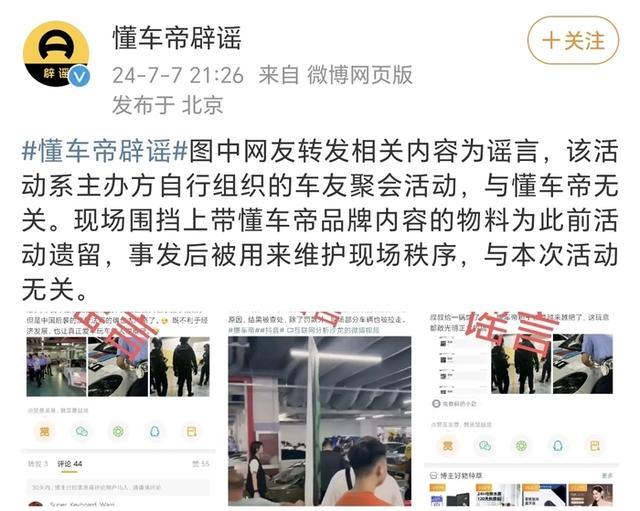
Task: Tap the Moments share icon in right image
Action: point(521,446)
